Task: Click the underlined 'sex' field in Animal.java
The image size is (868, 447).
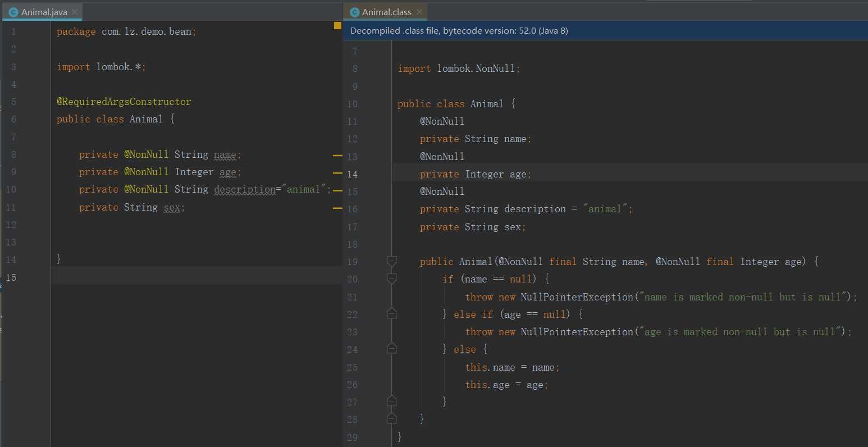Action: (x=172, y=207)
